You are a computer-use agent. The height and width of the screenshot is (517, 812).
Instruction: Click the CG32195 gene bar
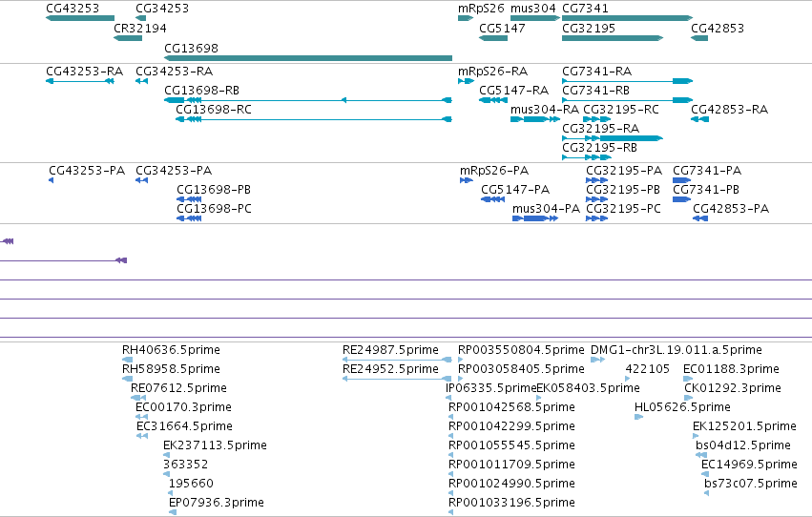(x=613, y=38)
